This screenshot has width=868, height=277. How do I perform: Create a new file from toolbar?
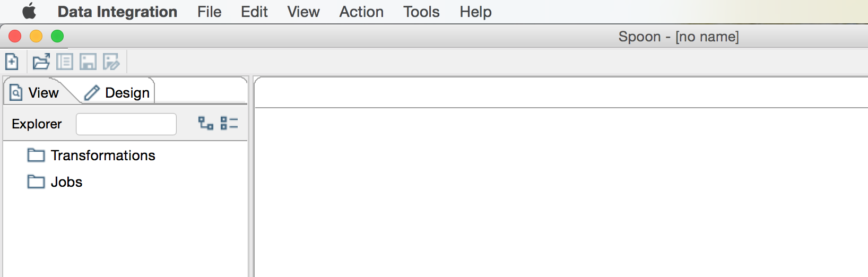tap(12, 62)
